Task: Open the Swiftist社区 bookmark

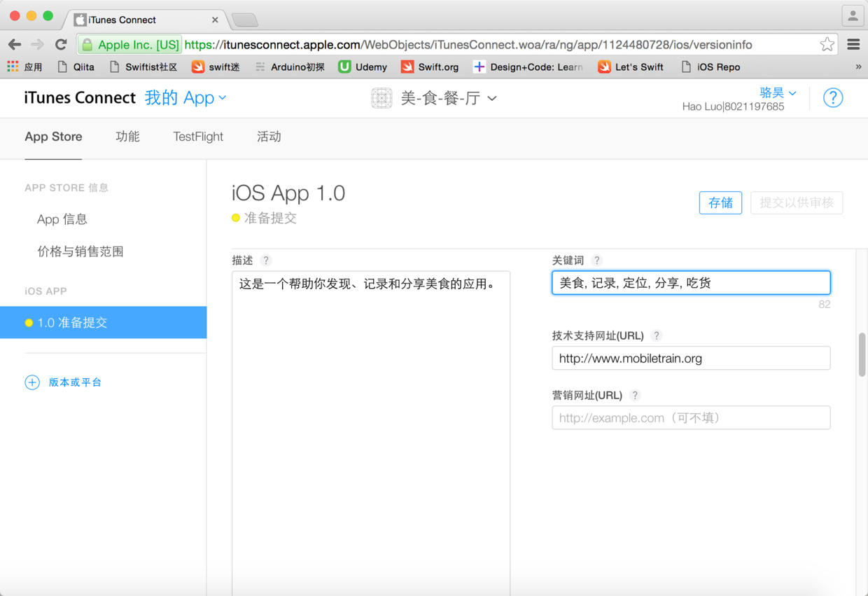Action: [x=143, y=67]
